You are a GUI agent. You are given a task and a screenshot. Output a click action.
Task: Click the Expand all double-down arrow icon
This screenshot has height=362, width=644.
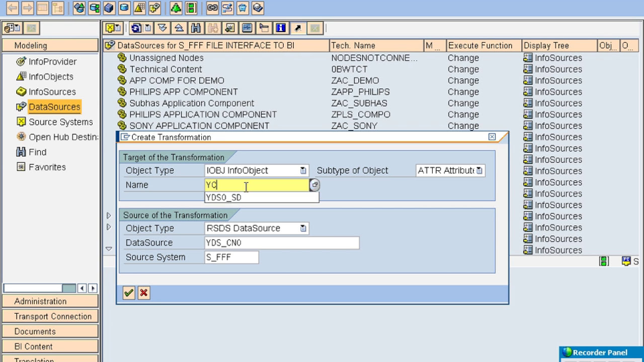click(x=162, y=28)
